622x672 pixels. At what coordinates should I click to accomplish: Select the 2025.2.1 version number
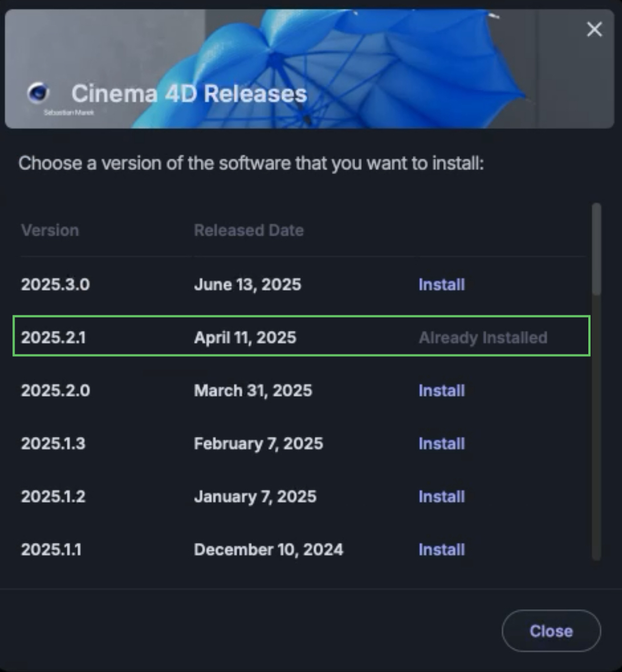[x=53, y=338]
